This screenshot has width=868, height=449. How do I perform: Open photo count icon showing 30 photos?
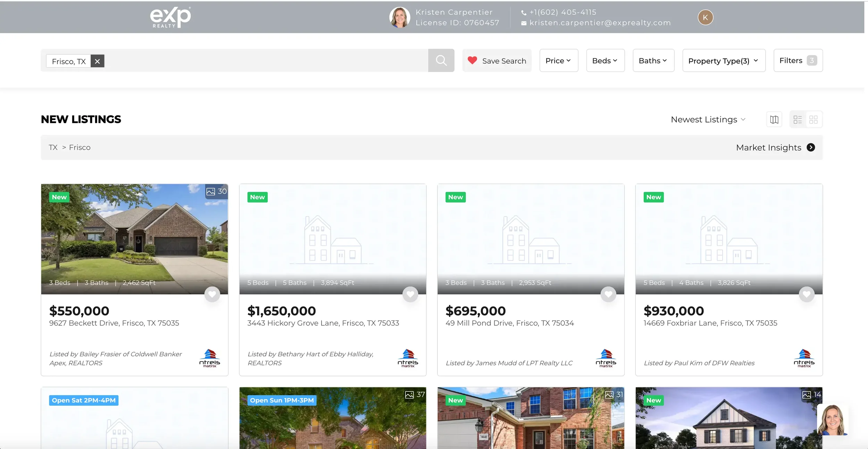[216, 192]
